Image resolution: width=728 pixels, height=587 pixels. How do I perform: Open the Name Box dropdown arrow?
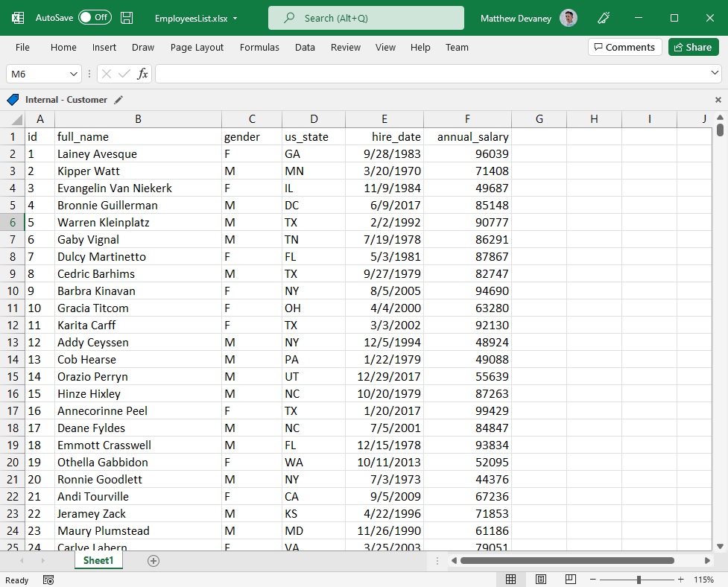[x=73, y=74]
